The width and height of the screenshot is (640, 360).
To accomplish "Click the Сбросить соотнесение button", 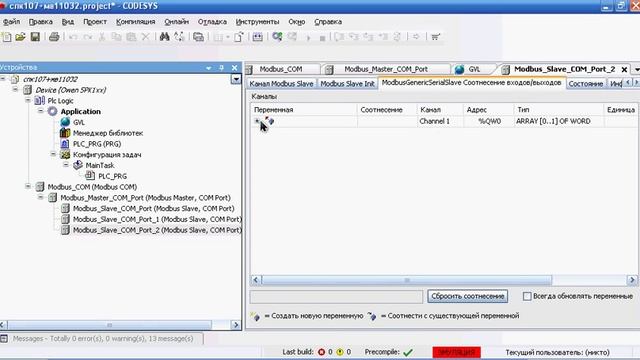I will coord(468,296).
